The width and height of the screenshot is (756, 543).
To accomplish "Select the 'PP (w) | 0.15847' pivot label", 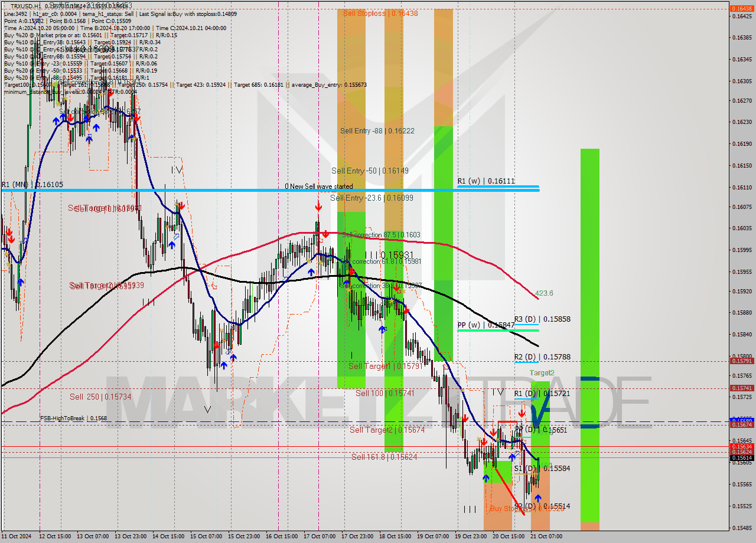I will [x=485, y=325].
